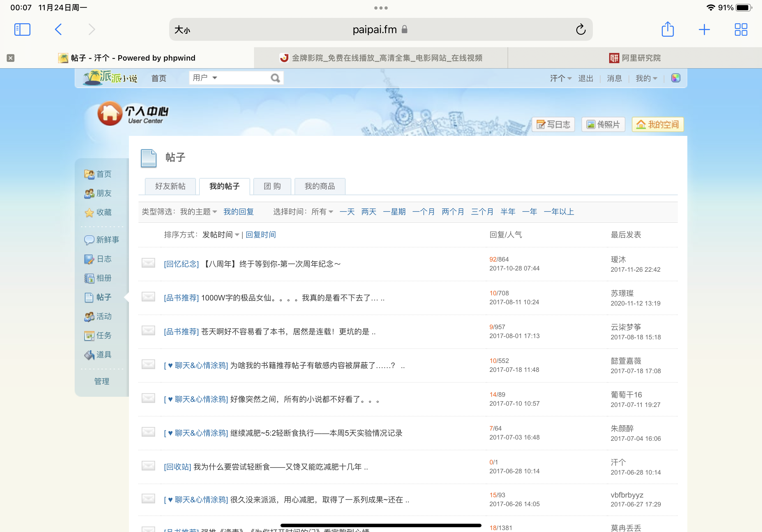The width and height of the screenshot is (762, 532).
Task: Open 收藏 star icon in sidebar
Action: pos(89,213)
